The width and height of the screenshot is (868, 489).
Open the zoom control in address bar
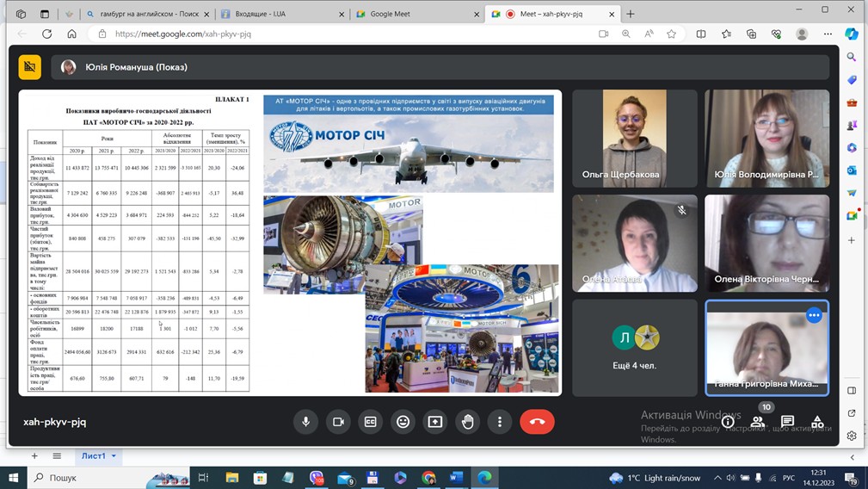tap(626, 34)
